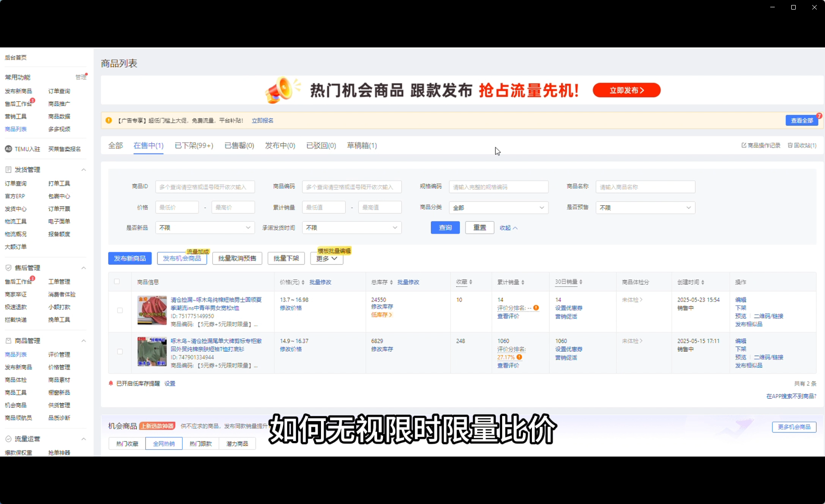Viewport: 825px width, 504px height.
Task: Click the 商品管理 sidebar section icon
Action: pyautogui.click(x=8, y=340)
